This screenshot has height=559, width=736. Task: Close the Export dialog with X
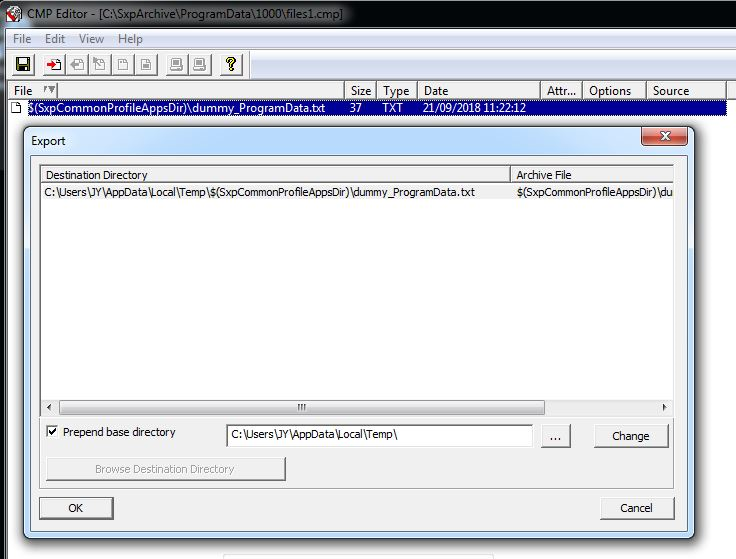tap(665, 136)
